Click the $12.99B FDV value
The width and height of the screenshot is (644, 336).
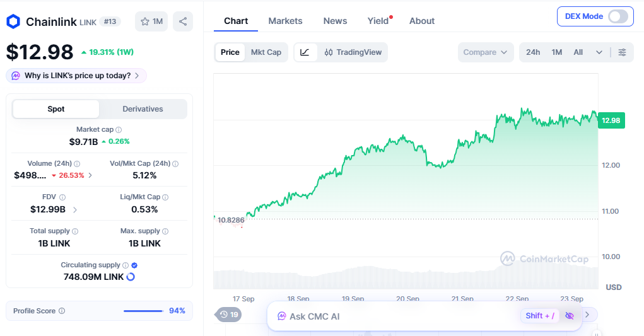click(x=48, y=210)
